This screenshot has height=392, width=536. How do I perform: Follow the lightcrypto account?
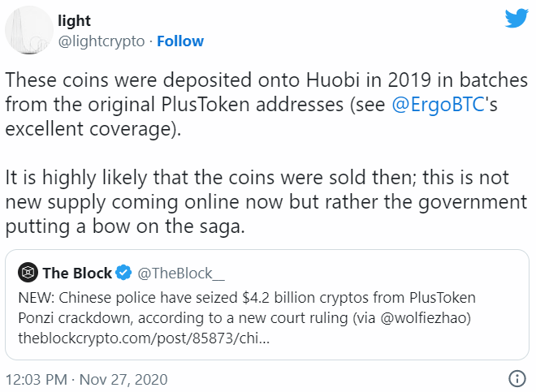coord(180,41)
